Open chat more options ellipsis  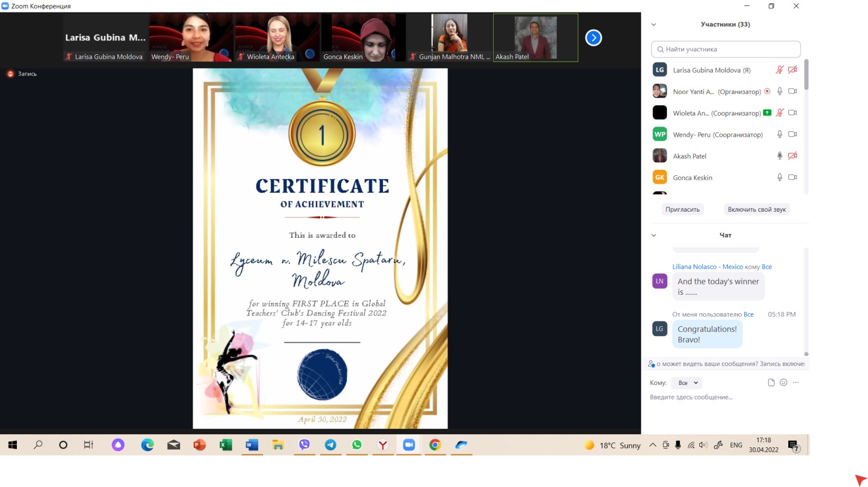tap(796, 383)
